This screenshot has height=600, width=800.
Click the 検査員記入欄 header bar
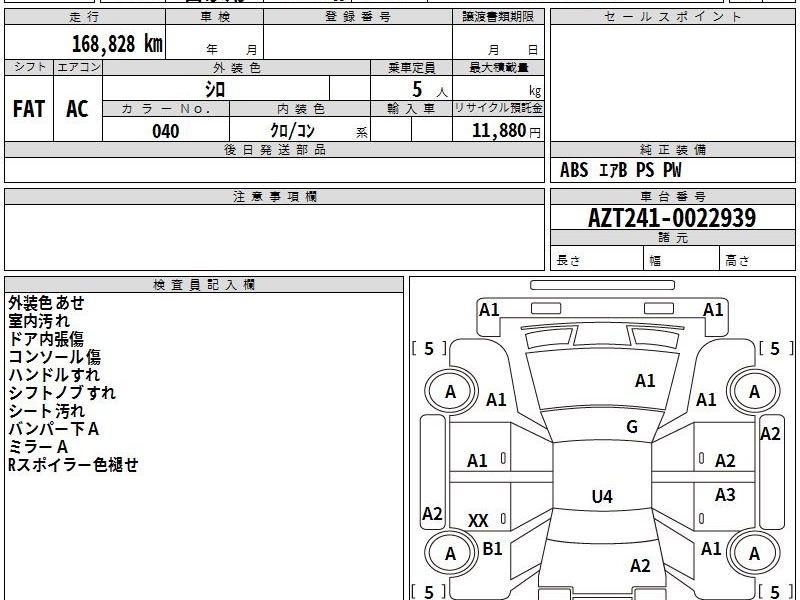point(204,285)
